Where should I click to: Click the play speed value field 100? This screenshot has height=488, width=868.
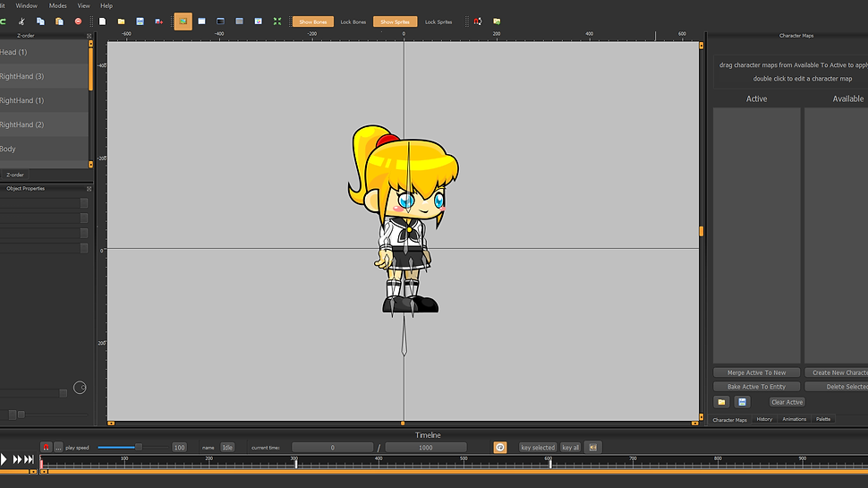(179, 448)
